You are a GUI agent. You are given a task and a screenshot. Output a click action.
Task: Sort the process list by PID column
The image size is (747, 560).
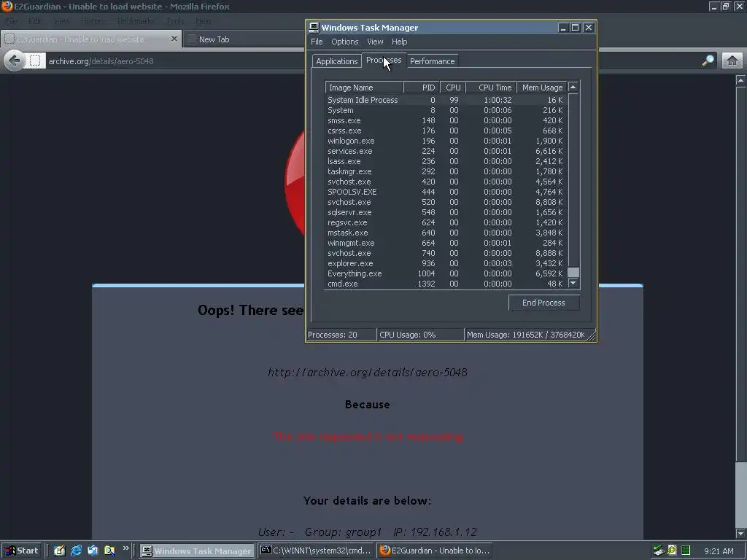422,87
